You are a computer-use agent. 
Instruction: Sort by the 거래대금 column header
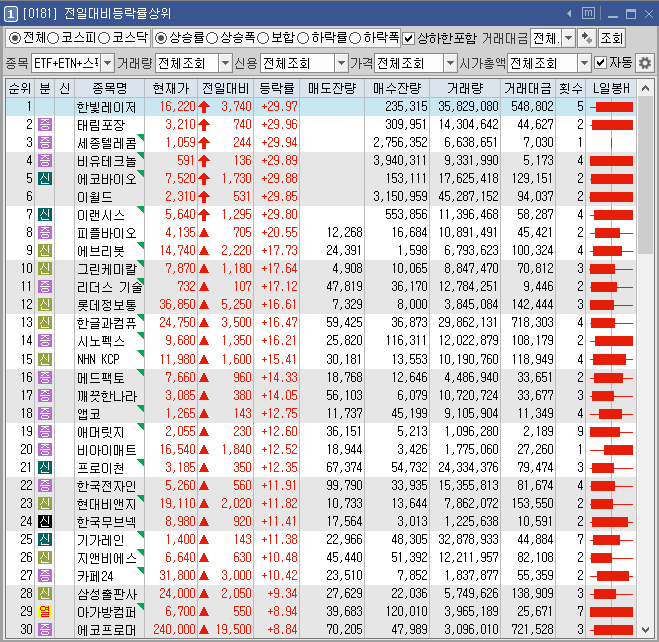tap(528, 88)
